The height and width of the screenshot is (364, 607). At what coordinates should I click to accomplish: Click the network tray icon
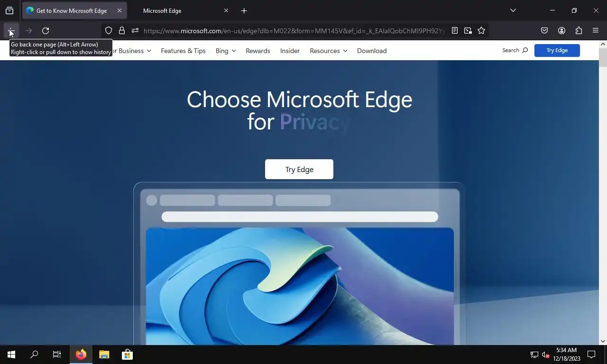pyautogui.click(x=534, y=355)
